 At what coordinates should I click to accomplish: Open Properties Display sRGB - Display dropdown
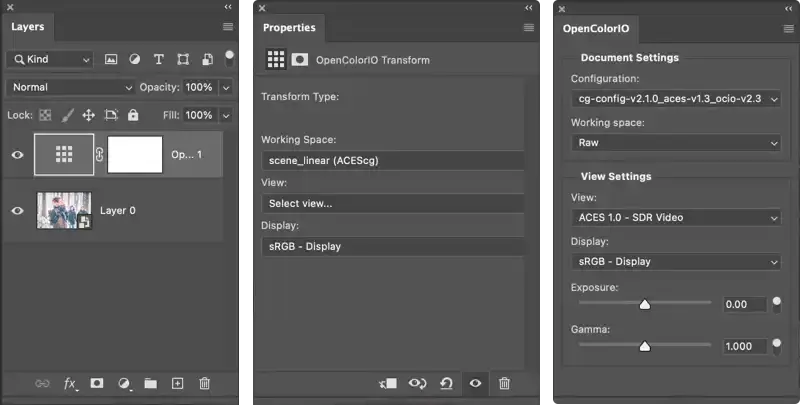(393, 246)
